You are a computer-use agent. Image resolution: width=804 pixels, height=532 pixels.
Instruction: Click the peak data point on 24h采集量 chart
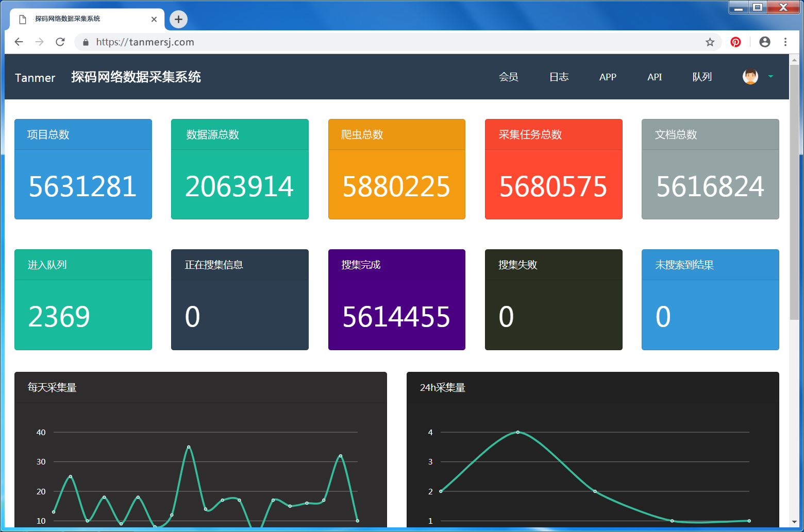click(x=517, y=432)
